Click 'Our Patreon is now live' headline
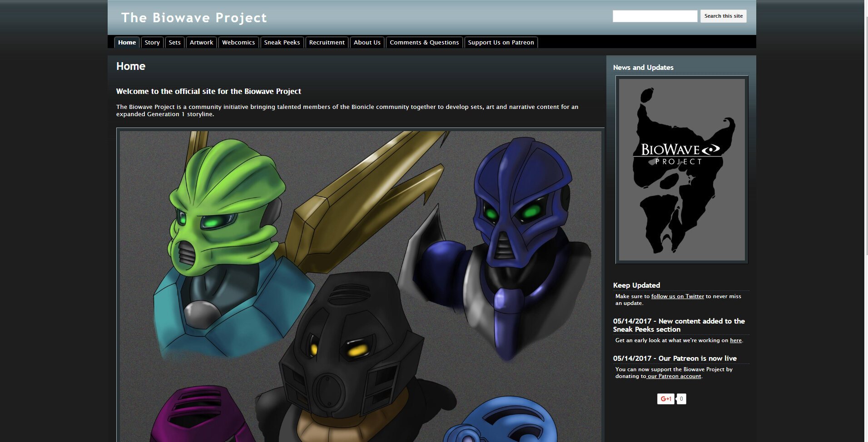The image size is (868, 442). [x=675, y=358]
